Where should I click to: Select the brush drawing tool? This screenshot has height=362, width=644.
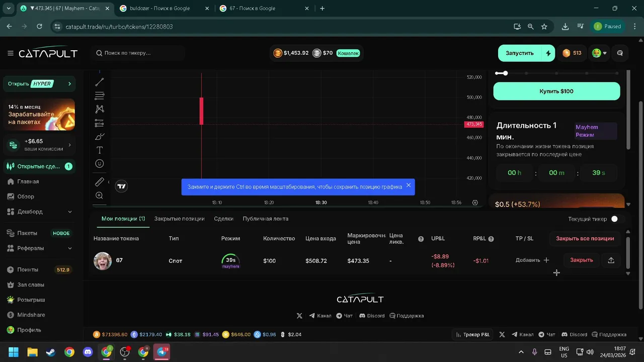100,136
